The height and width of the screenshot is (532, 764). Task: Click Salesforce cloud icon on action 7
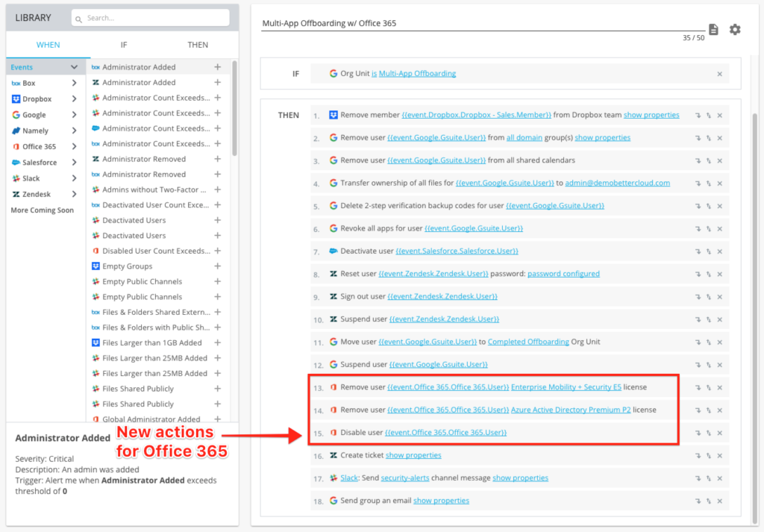(334, 251)
